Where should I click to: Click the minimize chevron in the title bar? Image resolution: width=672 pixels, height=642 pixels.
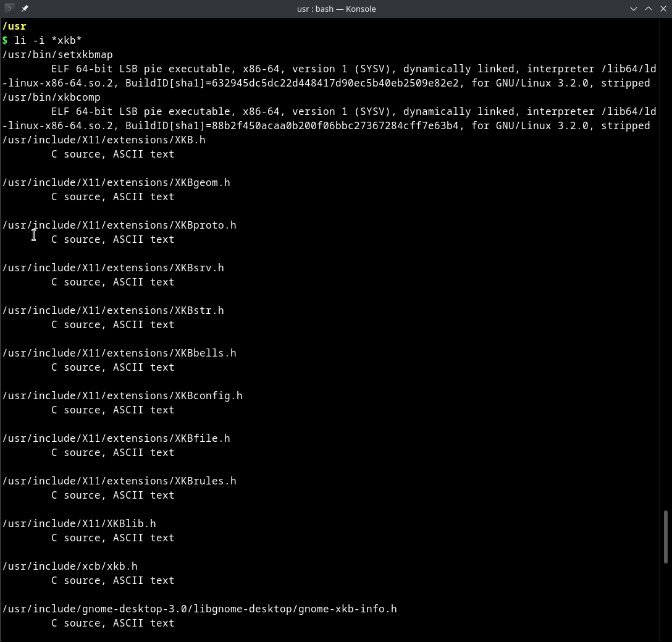pyautogui.click(x=634, y=9)
